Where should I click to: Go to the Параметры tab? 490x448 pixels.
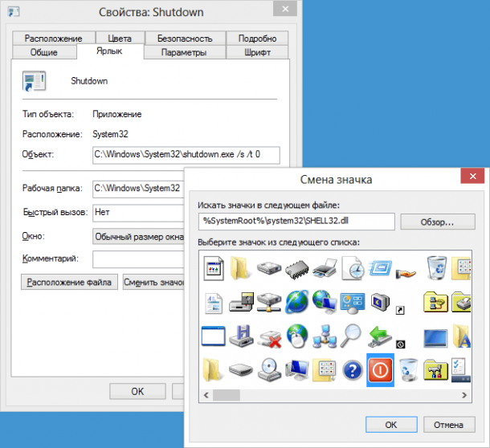(x=183, y=53)
